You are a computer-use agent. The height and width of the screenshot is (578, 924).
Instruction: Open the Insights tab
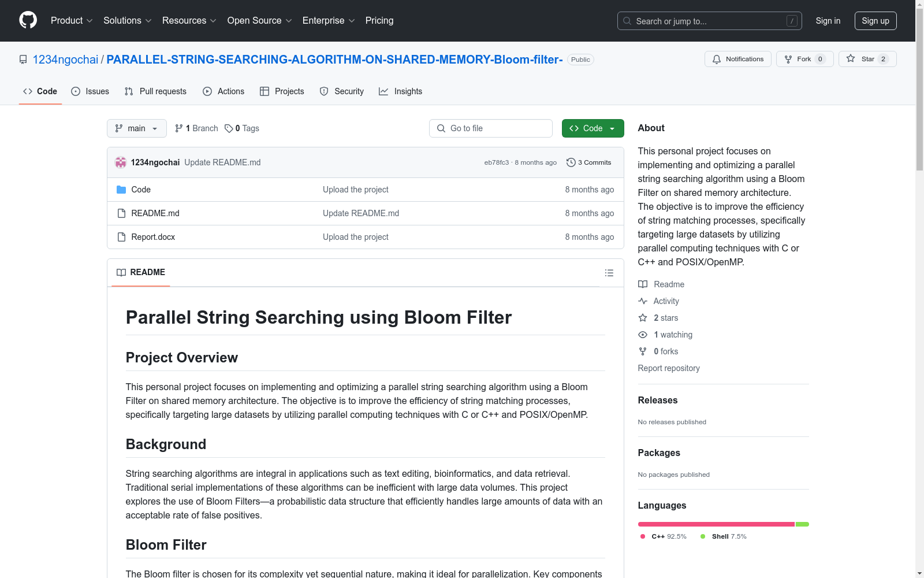pos(400,91)
